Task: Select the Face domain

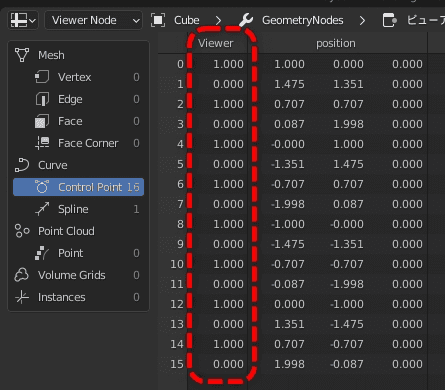Action: click(78, 121)
